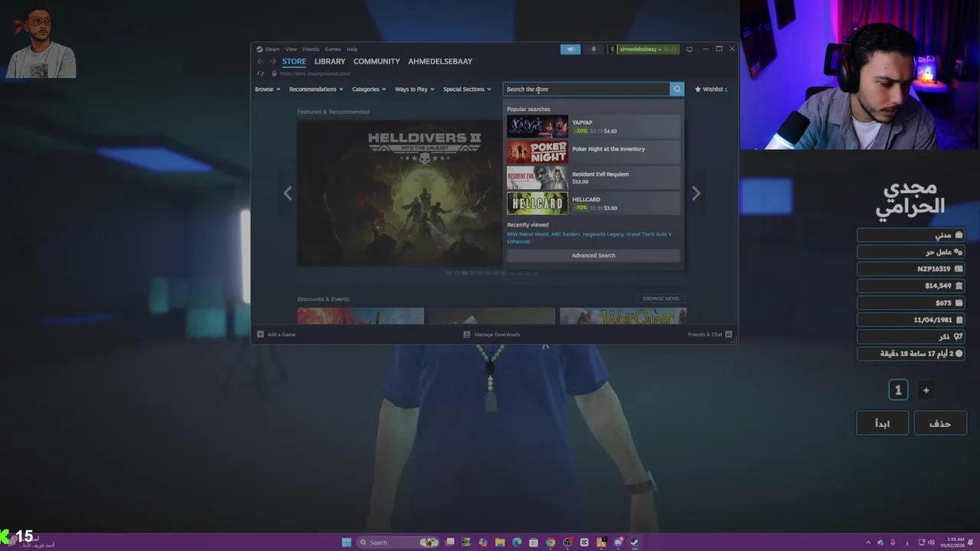The width and height of the screenshot is (980, 551).
Task: Switch to the LIBRARY tab
Action: coord(329,61)
